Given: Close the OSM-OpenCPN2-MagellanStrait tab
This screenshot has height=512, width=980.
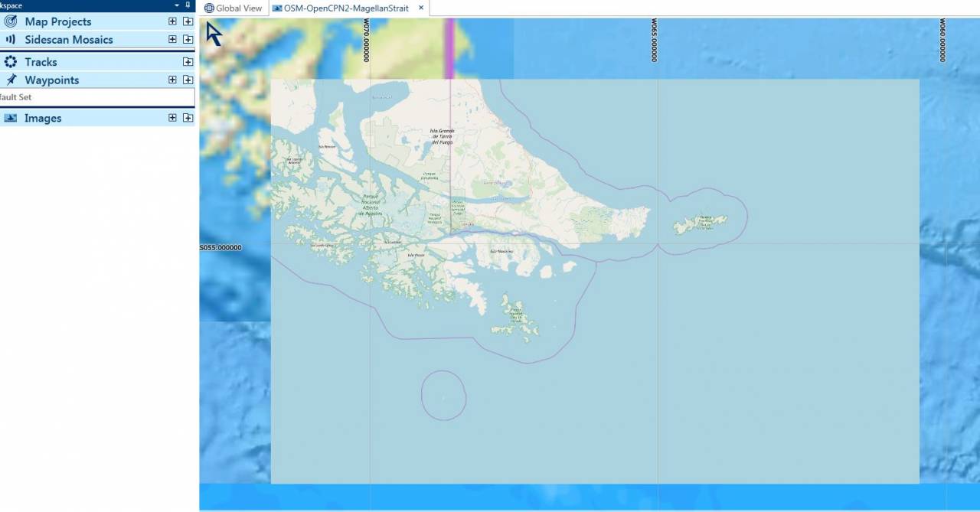Looking at the screenshot, I should click(421, 8).
